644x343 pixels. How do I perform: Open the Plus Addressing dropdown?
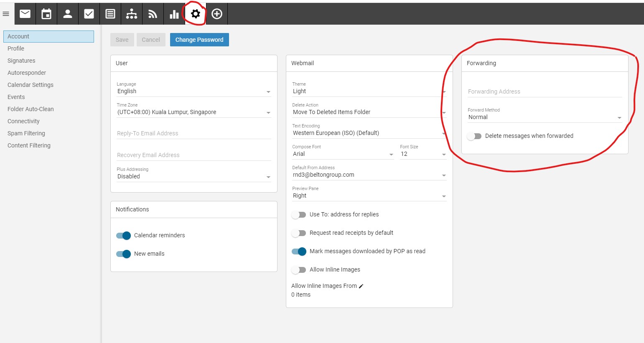click(194, 174)
